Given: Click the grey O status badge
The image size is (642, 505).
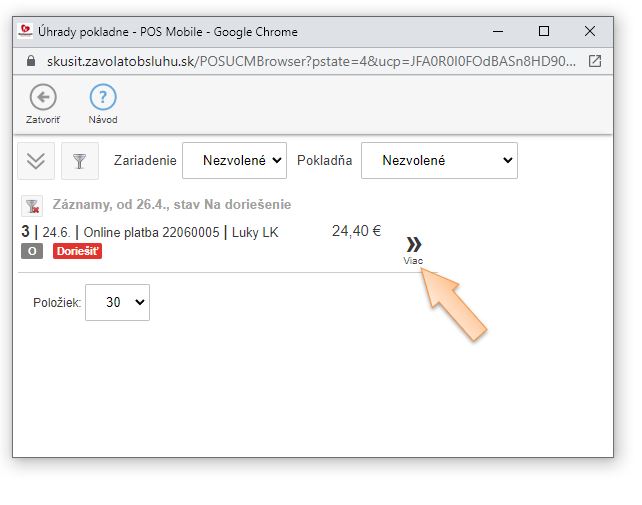Looking at the screenshot, I should pyautogui.click(x=32, y=251).
